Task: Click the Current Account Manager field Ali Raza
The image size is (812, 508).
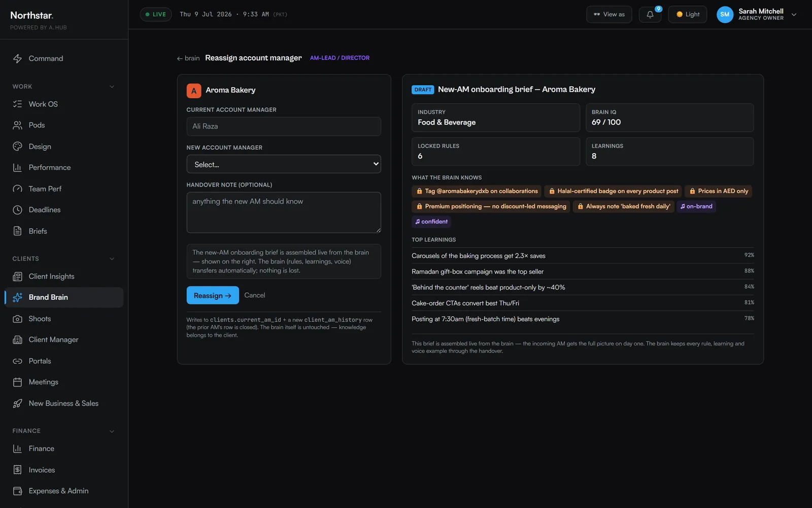Action: click(x=284, y=126)
